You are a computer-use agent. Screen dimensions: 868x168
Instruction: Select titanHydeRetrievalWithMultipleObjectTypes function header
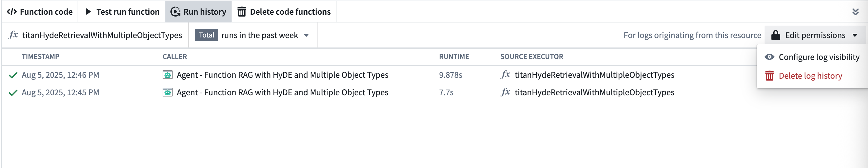click(102, 35)
